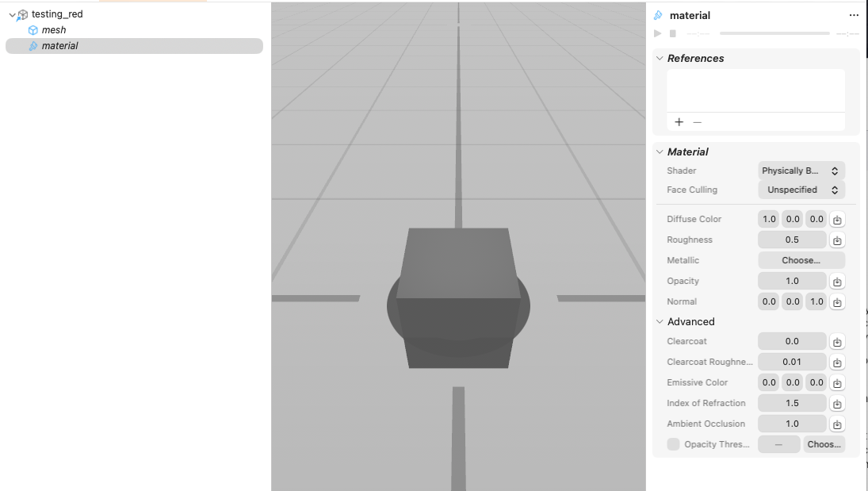
Task: Enable the Opacity Threshold checkbox
Action: (673, 444)
